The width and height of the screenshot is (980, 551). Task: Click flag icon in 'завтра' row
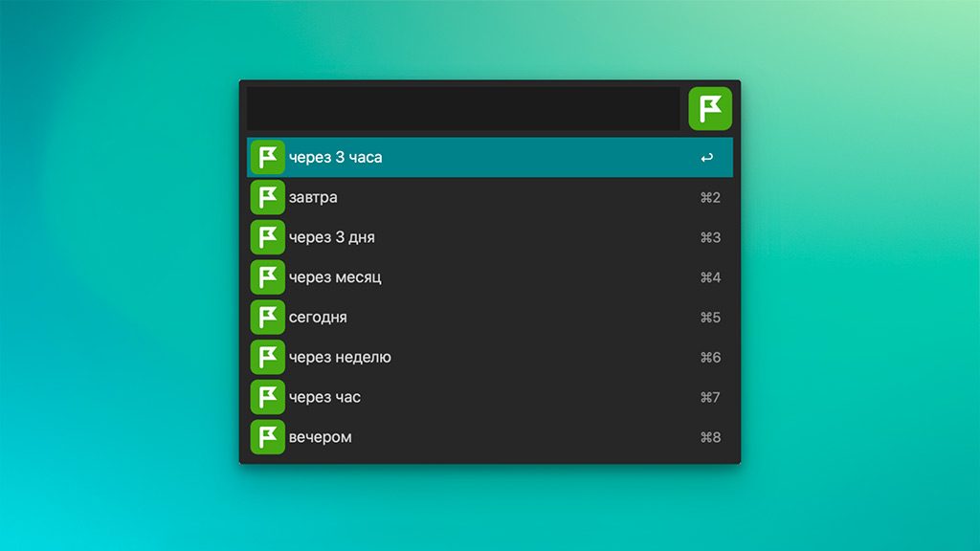tap(268, 197)
